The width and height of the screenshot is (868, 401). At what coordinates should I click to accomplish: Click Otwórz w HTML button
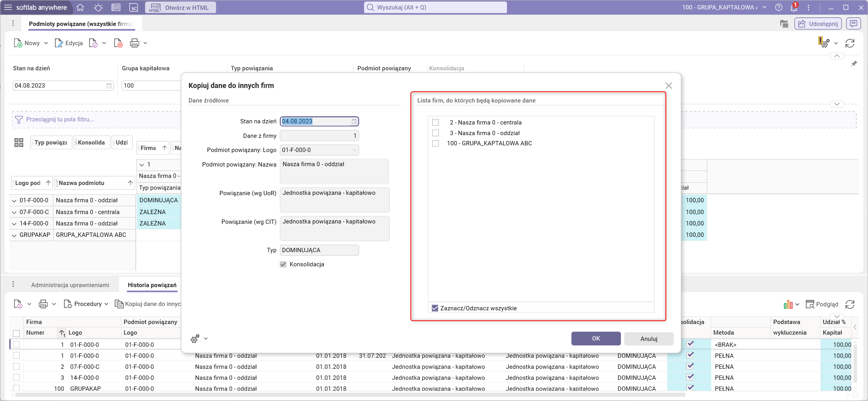point(180,7)
